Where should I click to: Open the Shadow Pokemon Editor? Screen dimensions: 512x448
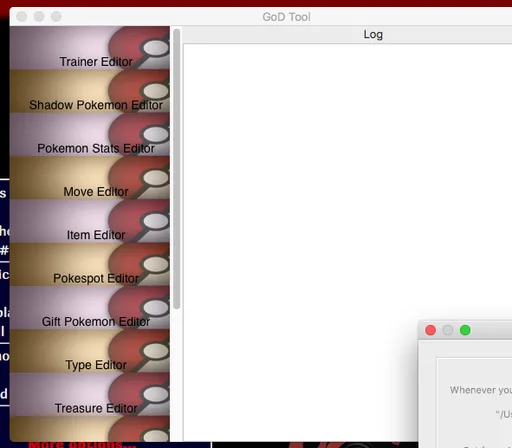[x=90, y=91]
